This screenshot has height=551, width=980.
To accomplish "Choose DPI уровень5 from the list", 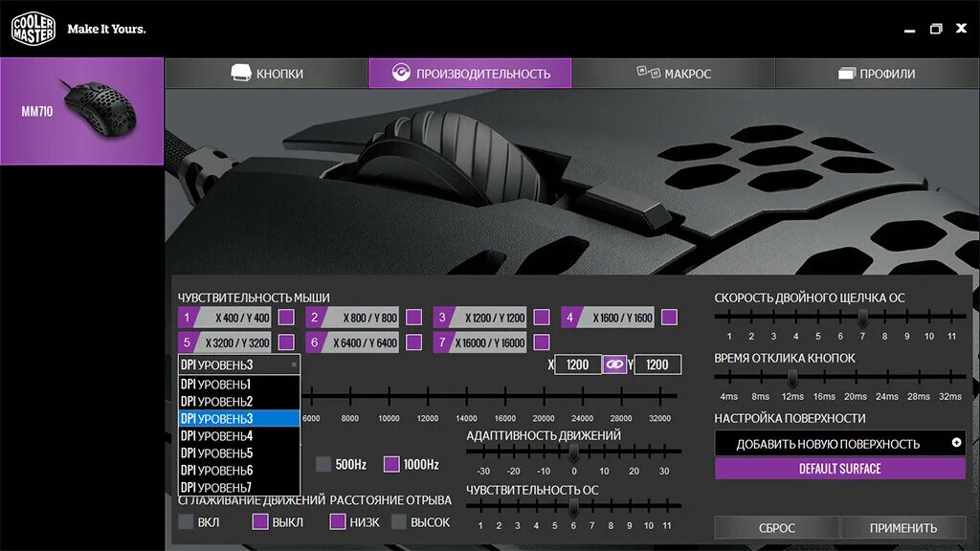I will pyautogui.click(x=238, y=452).
